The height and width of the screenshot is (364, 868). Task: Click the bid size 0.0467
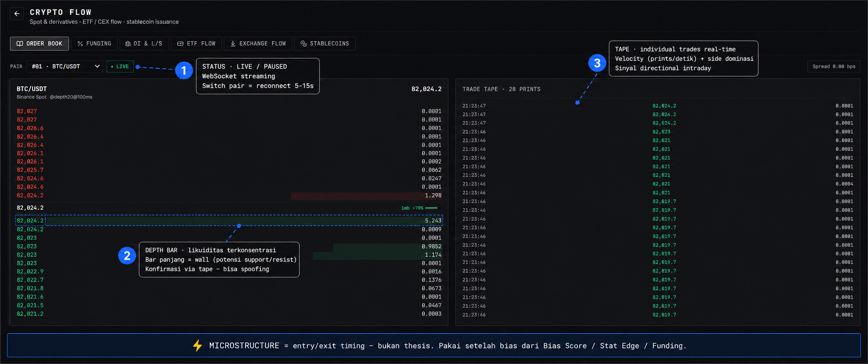(432, 305)
